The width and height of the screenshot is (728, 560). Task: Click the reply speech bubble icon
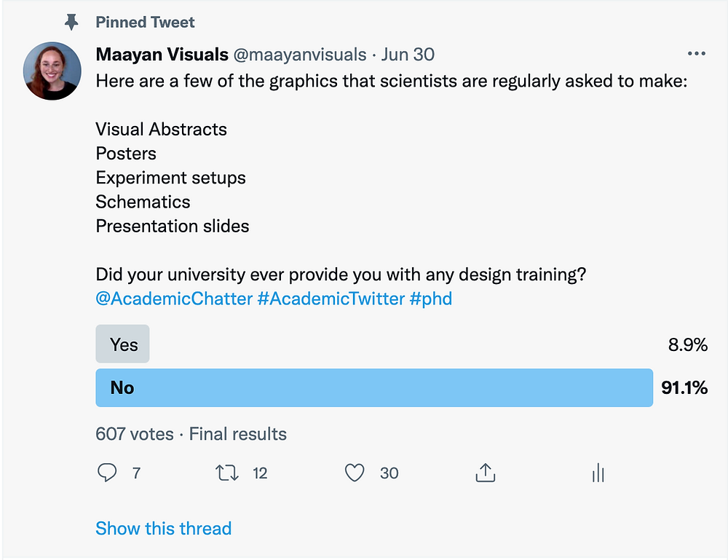coord(107,473)
